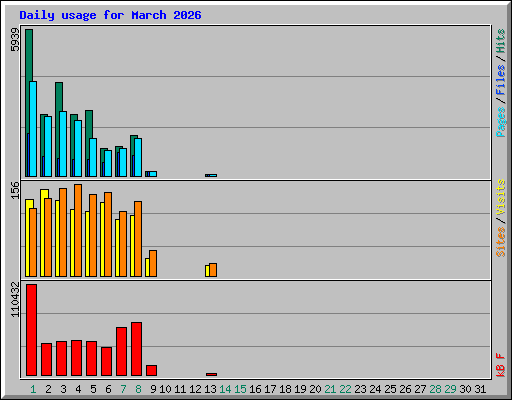The image size is (512, 400).
Task: Click day 6 on the date axis
Action: pos(108,389)
